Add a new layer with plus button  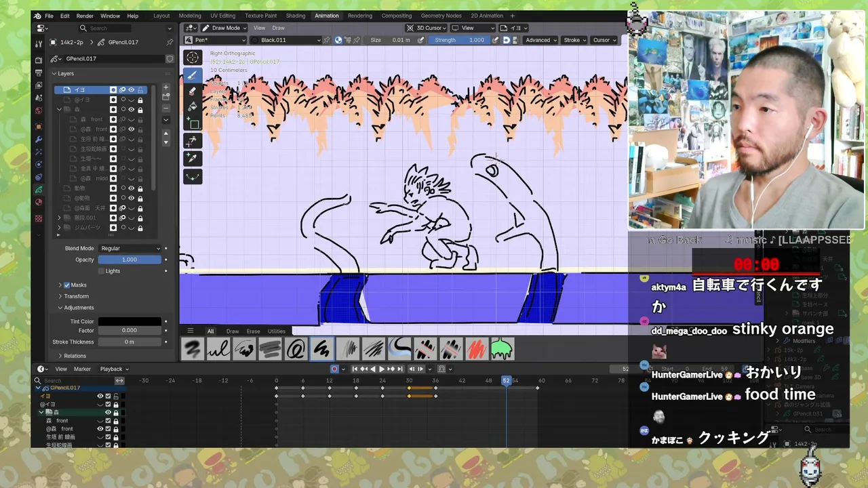[165, 89]
